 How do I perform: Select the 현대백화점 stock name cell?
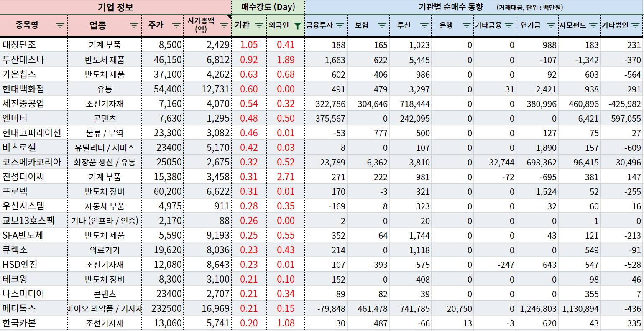point(33,89)
